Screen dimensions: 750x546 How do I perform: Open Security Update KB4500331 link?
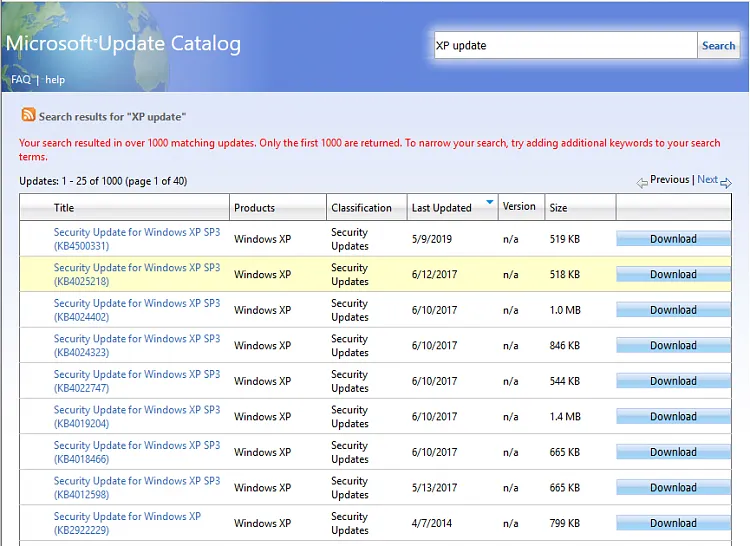137,239
